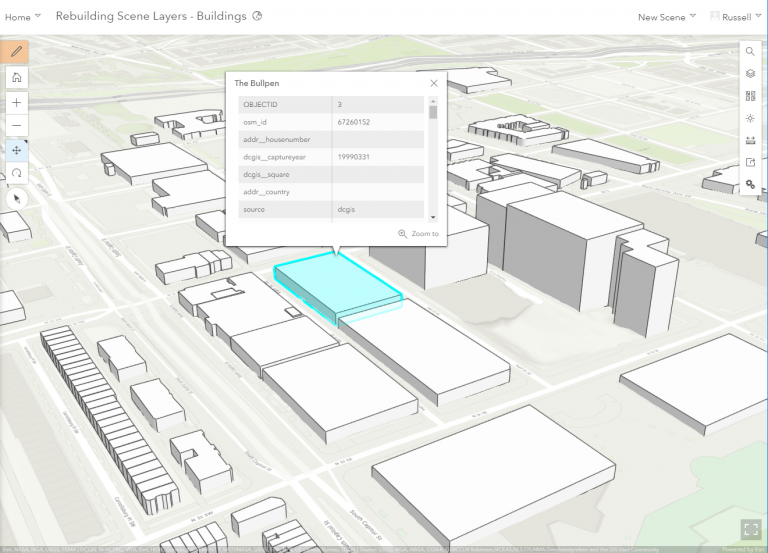Close The Bullpen popup

(x=433, y=83)
